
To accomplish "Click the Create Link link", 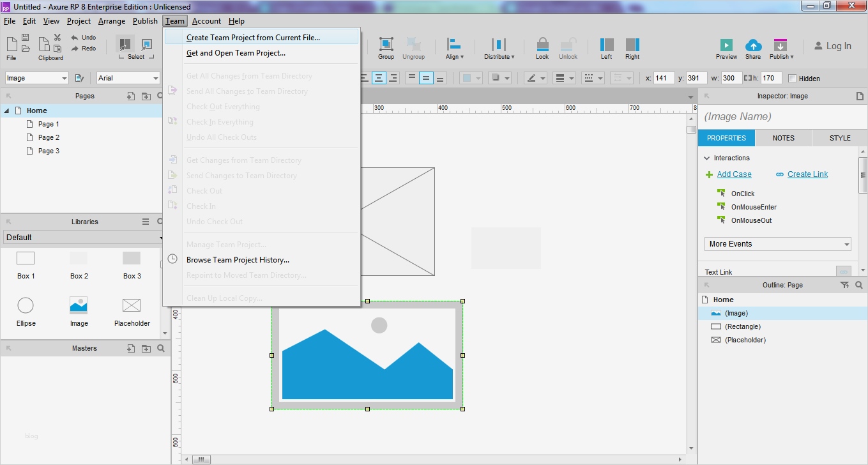I will point(807,174).
